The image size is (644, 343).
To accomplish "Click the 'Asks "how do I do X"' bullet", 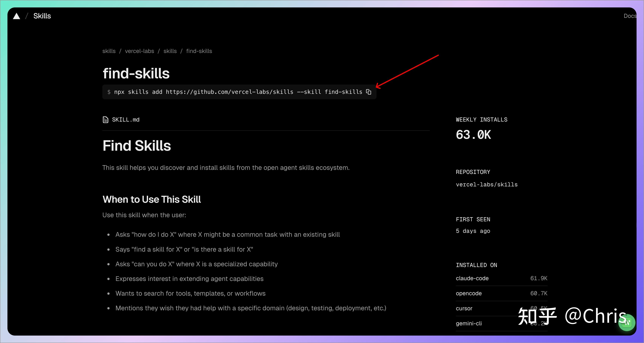I will click(x=228, y=234).
